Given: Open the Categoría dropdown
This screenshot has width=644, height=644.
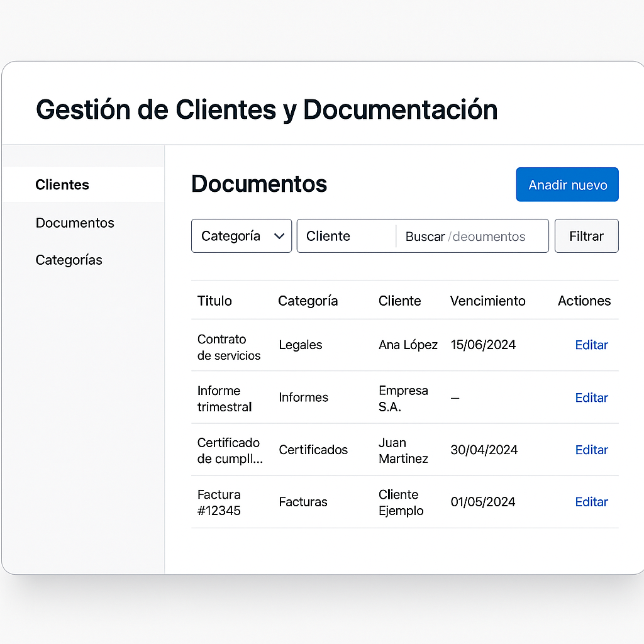Looking at the screenshot, I should [241, 236].
